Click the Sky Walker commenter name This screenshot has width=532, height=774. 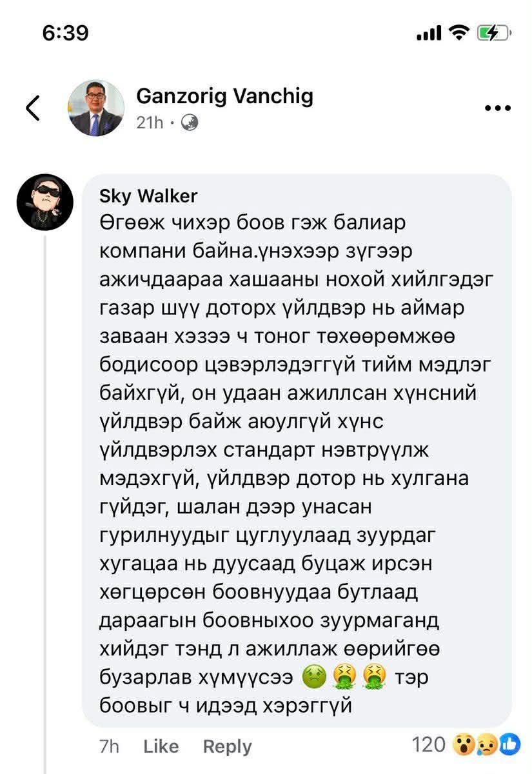(x=148, y=195)
